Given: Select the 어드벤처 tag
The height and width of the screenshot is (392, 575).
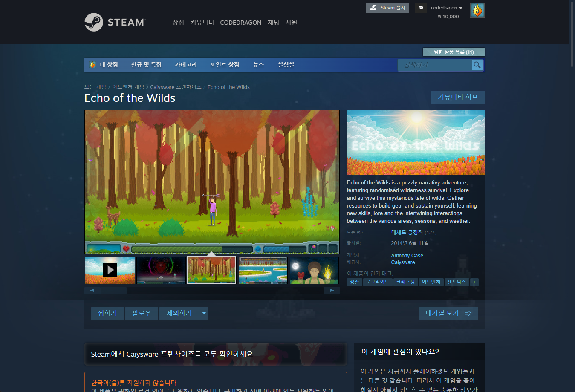Looking at the screenshot, I should (x=431, y=282).
